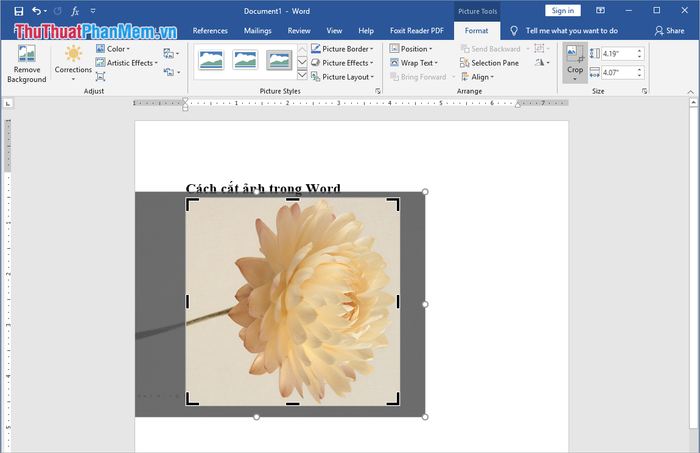Open Picture Effects menu

point(342,63)
